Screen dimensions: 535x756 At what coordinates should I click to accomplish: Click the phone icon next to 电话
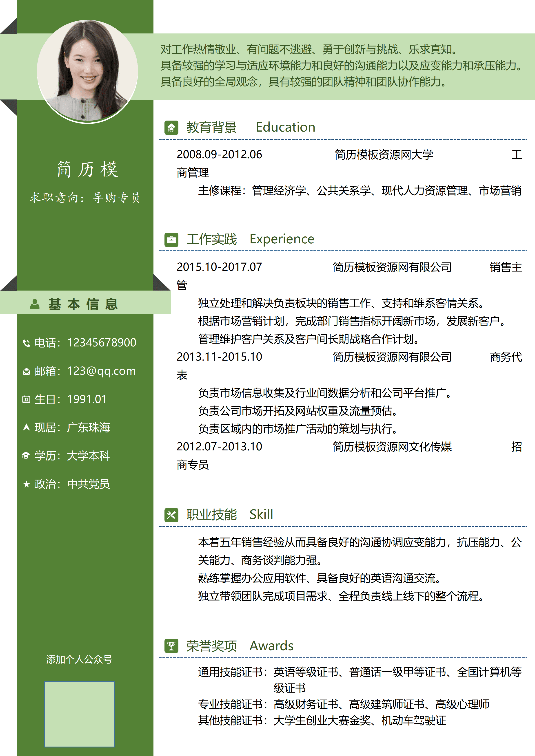[x=27, y=343]
